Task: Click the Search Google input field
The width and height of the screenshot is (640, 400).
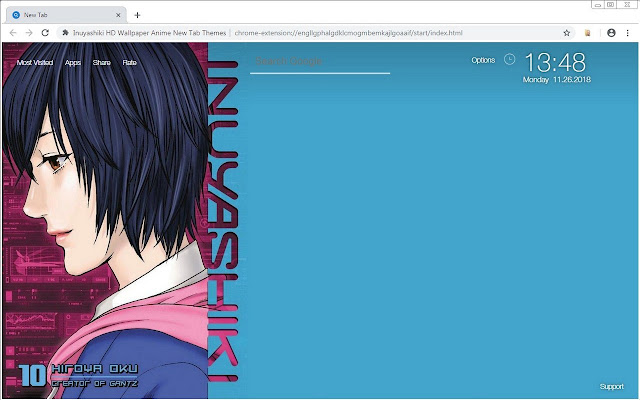Action: coord(320,62)
